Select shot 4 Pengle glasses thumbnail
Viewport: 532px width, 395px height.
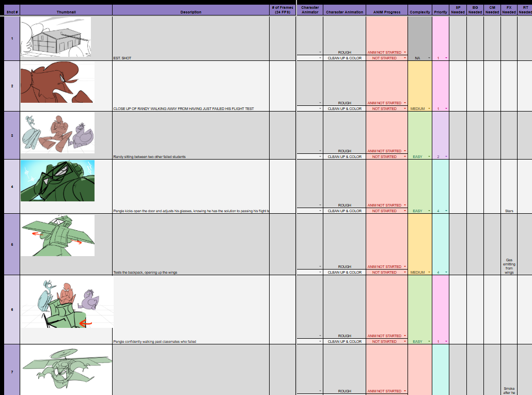coord(57,181)
